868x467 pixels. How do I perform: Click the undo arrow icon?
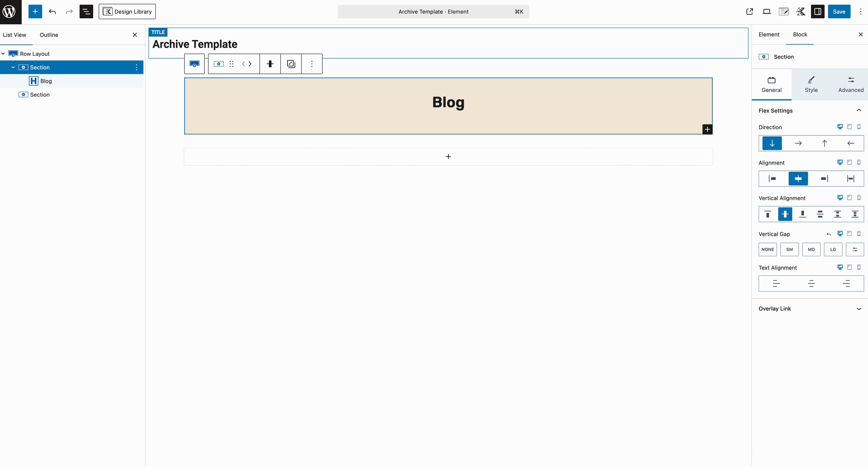pos(52,11)
